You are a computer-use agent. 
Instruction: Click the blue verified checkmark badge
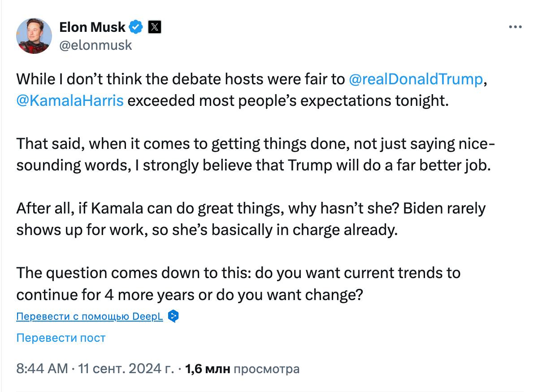pos(136,27)
